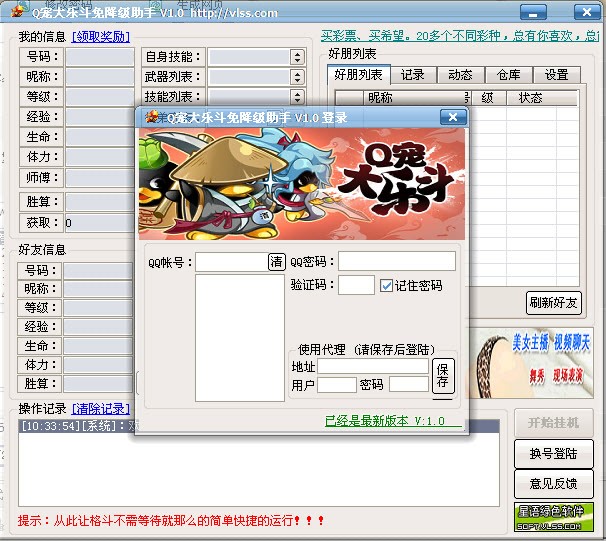Minimize the main assistant window
The height and width of the screenshot is (541, 606).
coord(533,12)
